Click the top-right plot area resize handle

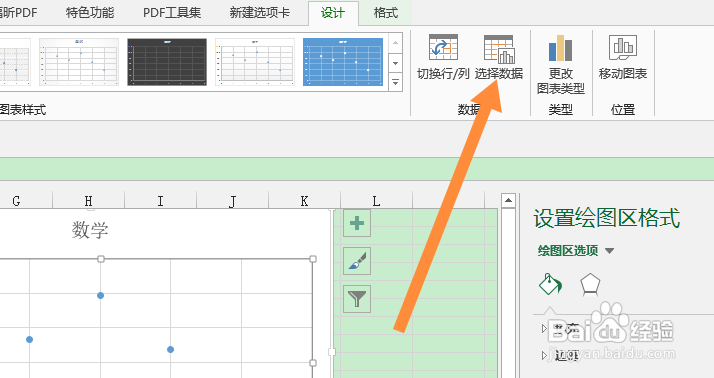[313, 259]
